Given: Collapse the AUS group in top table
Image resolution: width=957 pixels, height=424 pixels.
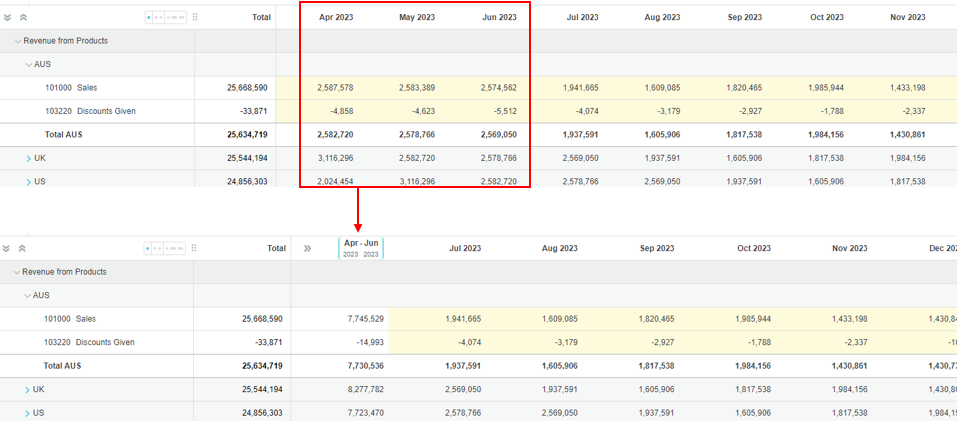Looking at the screenshot, I should click(28, 64).
